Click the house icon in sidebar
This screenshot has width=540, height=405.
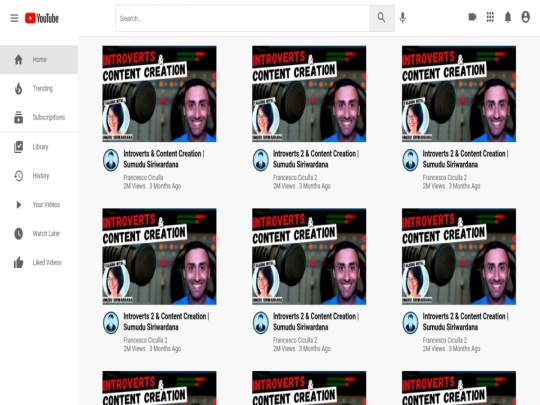(19, 60)
